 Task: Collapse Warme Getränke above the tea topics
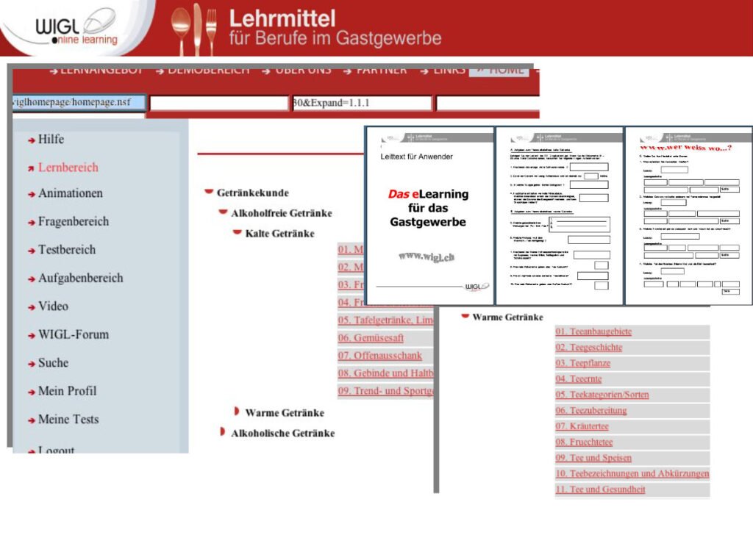point(465,316)
